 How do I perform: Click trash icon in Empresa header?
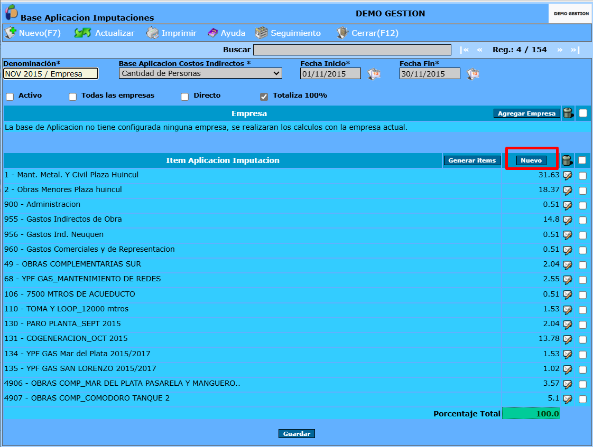coord(568,113)
